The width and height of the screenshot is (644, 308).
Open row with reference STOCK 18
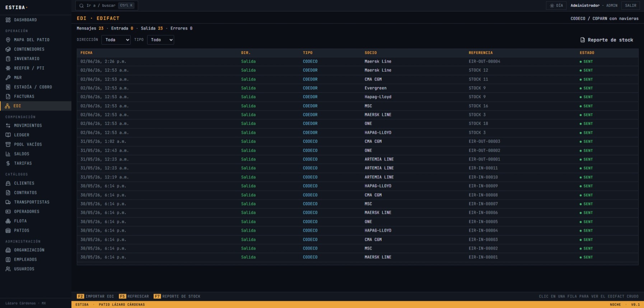(x=358, y=124)
